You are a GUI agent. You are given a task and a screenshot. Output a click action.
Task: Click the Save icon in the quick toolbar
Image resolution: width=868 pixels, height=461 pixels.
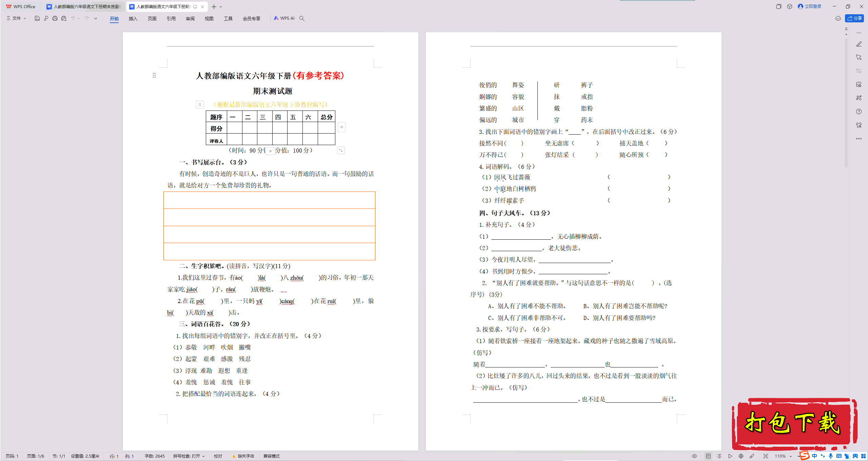coord(37,18)
